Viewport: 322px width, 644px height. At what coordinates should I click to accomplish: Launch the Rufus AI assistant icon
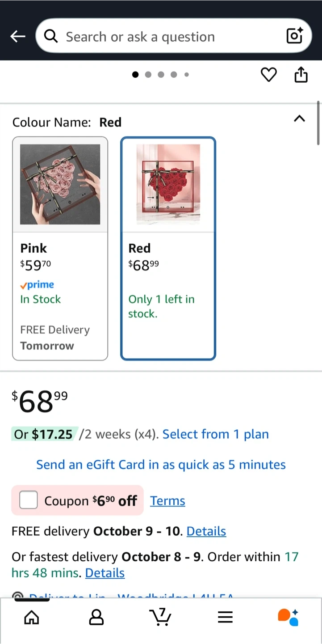click(x=288, y=617)
